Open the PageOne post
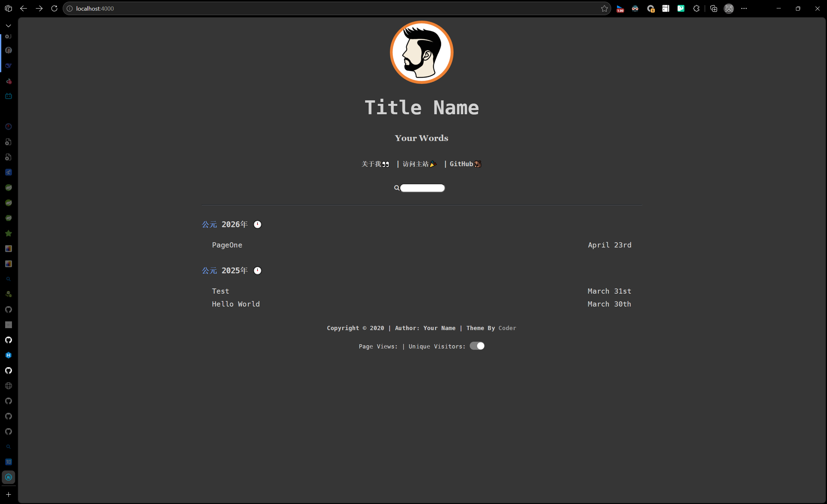This screenshot has width=827, height=504. pos(227,245)
